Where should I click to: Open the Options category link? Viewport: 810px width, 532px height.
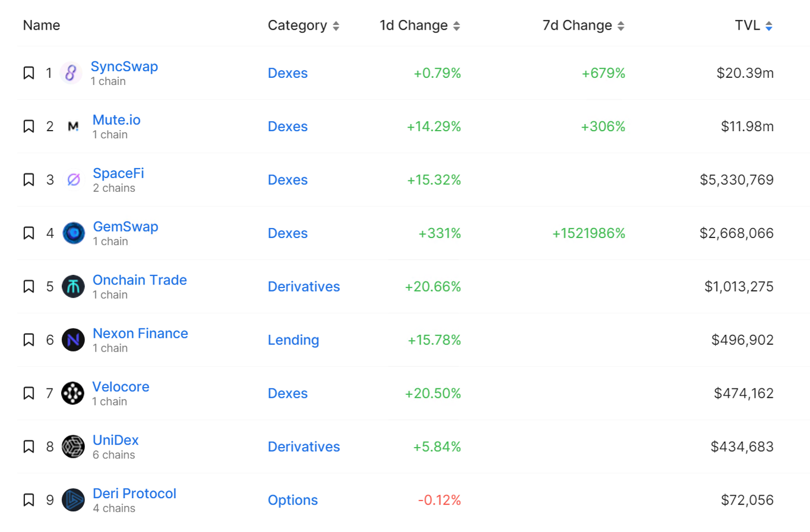tap(293, 501)
